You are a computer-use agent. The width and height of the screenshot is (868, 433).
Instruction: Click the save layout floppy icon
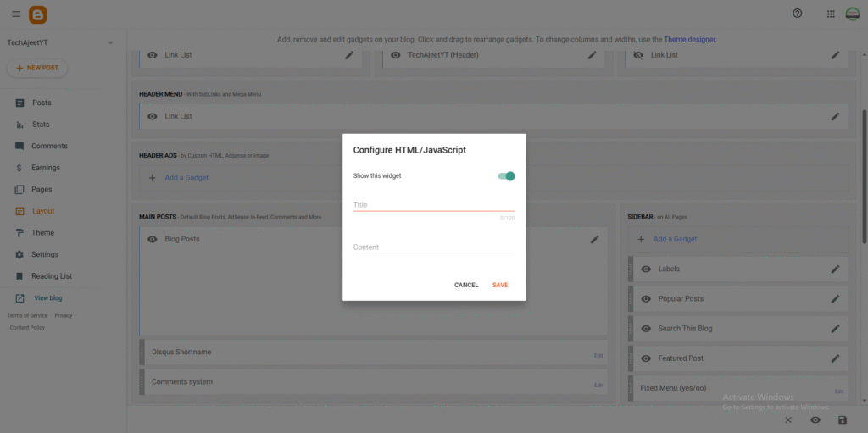pos(842,419)
